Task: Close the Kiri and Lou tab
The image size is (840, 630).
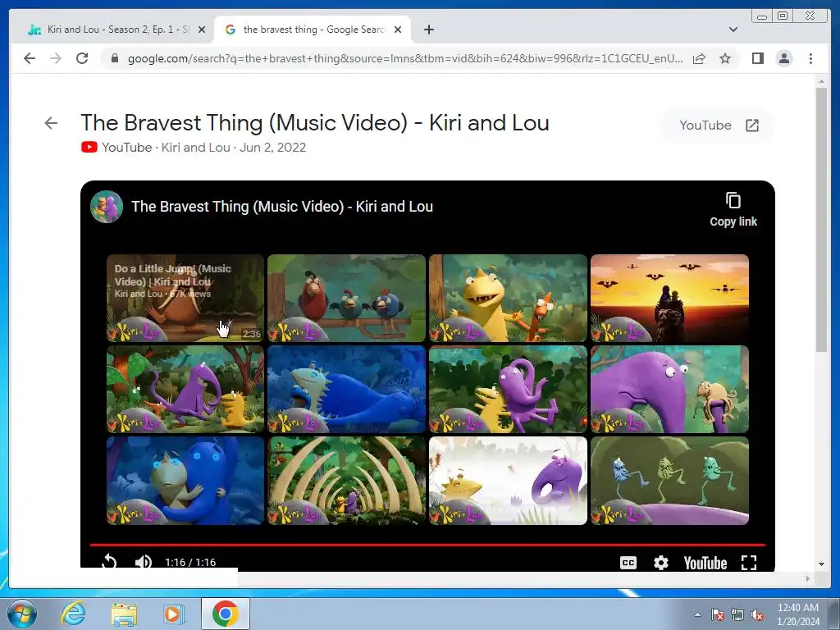Action: click(202, 30)
